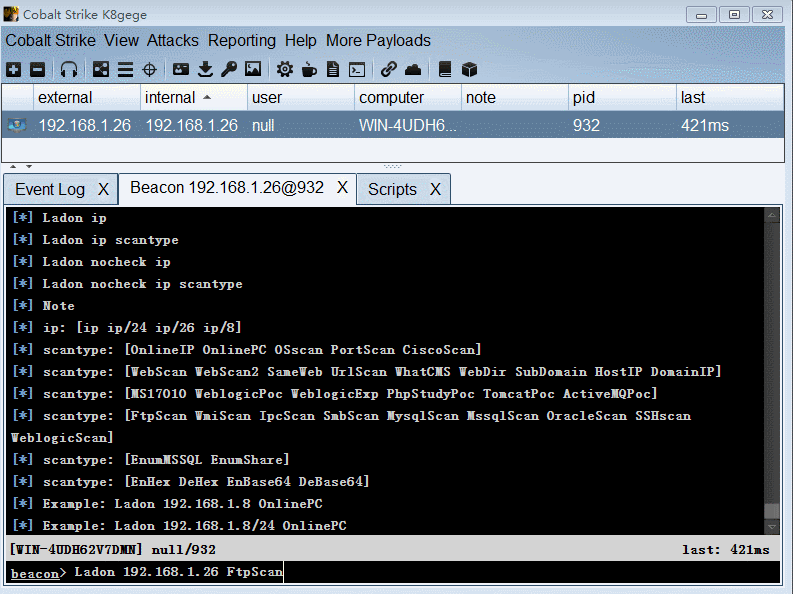
Task: Close the Beacon 192.168.1.26@932 tab
Action: 342,188
